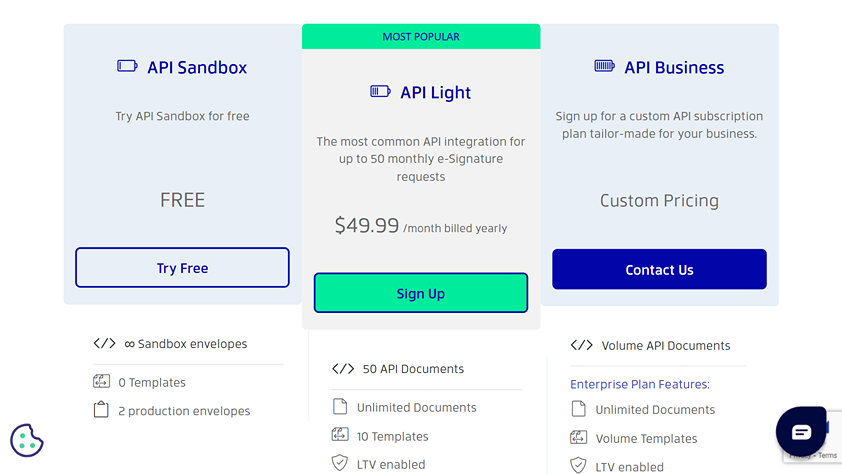Click the $49.99 monthly price text

point(367,226)
